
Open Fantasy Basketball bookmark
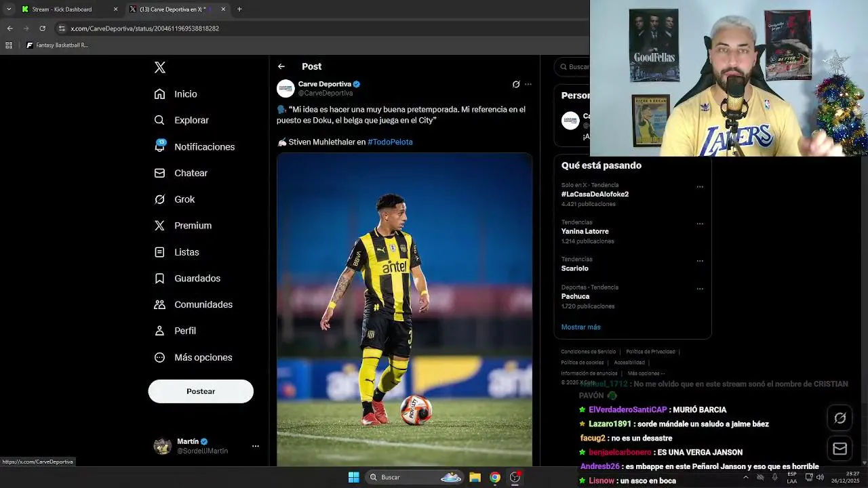(x=57, y=45)
